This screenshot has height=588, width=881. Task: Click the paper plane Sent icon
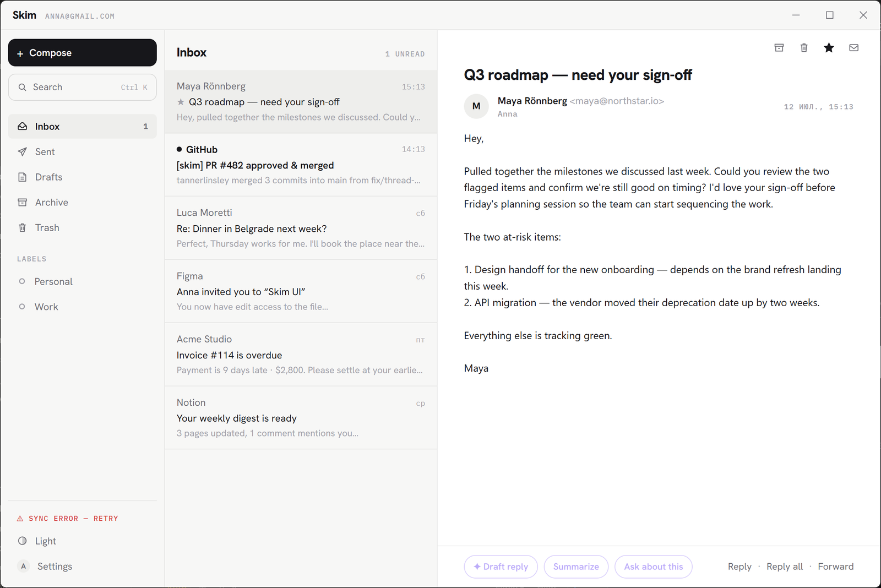point(23,151)
